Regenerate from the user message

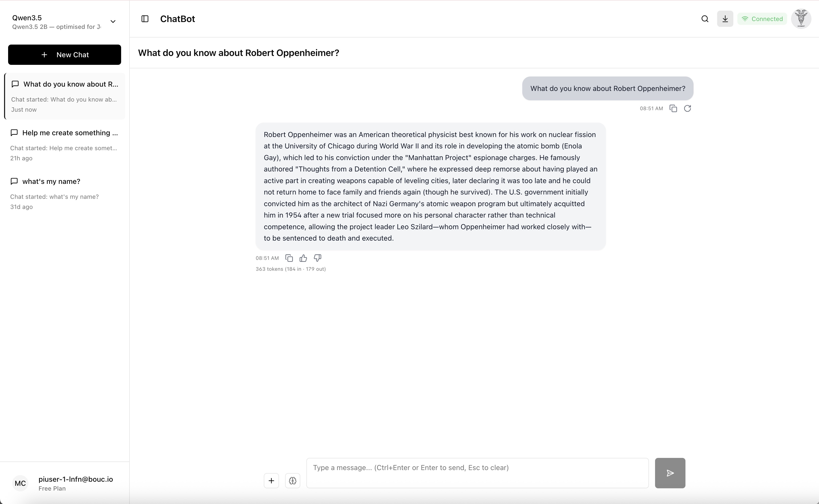(687, 108)
